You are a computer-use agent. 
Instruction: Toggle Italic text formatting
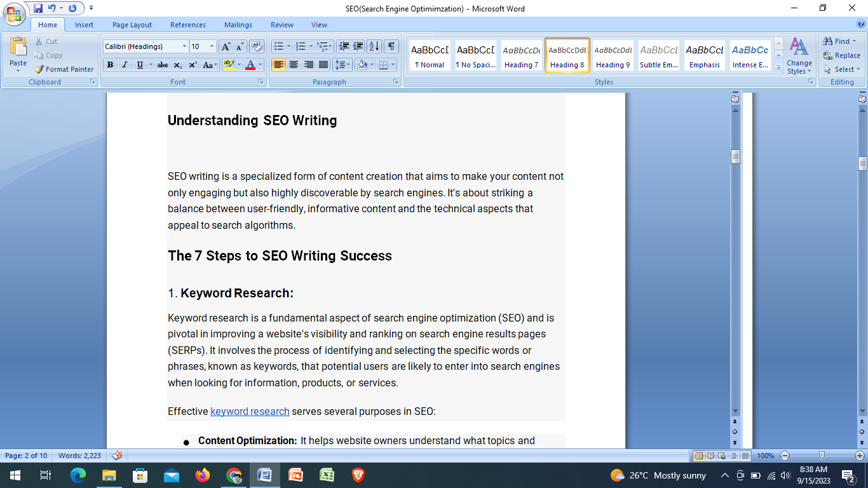(125, 65)
